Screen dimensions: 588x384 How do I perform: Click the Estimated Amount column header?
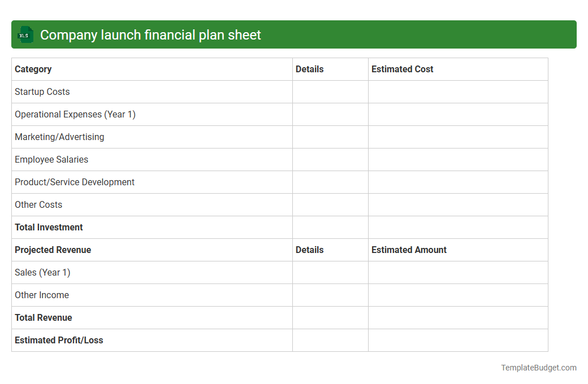click(409, 250)
